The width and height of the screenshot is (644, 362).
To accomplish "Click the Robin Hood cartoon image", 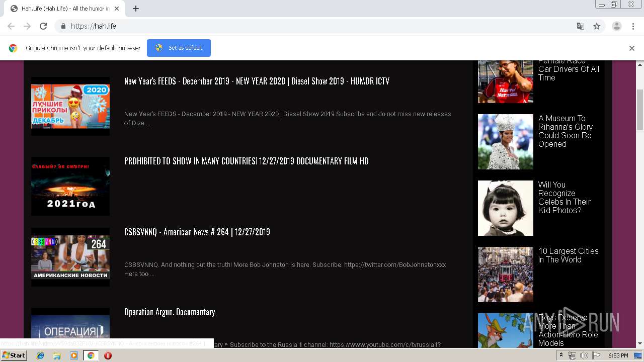I will click(506, 330).
